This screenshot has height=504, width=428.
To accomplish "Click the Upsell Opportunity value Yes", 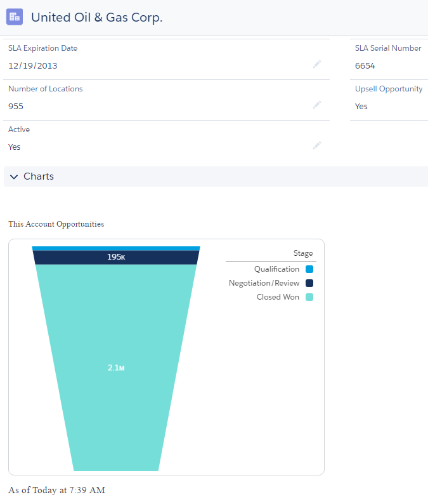I will (x=361, y=107).
